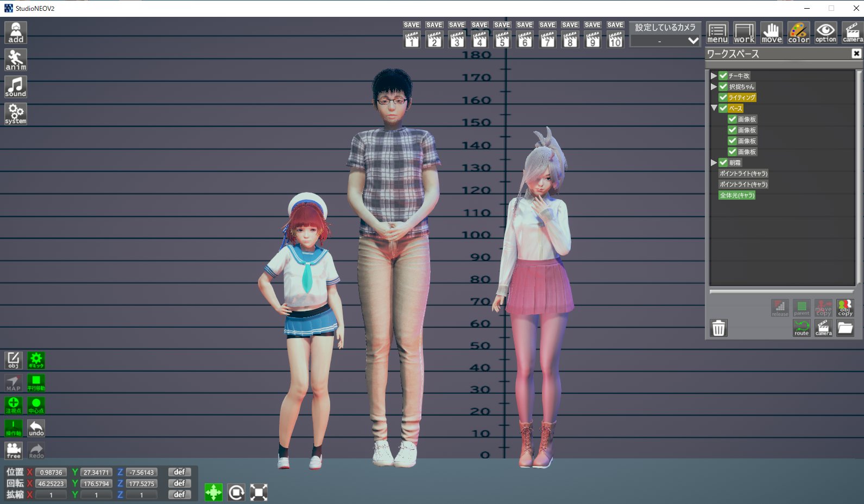864x504 pixels.
Task: Toggle the 平行移動 green button
Action: tap(36, 383)
